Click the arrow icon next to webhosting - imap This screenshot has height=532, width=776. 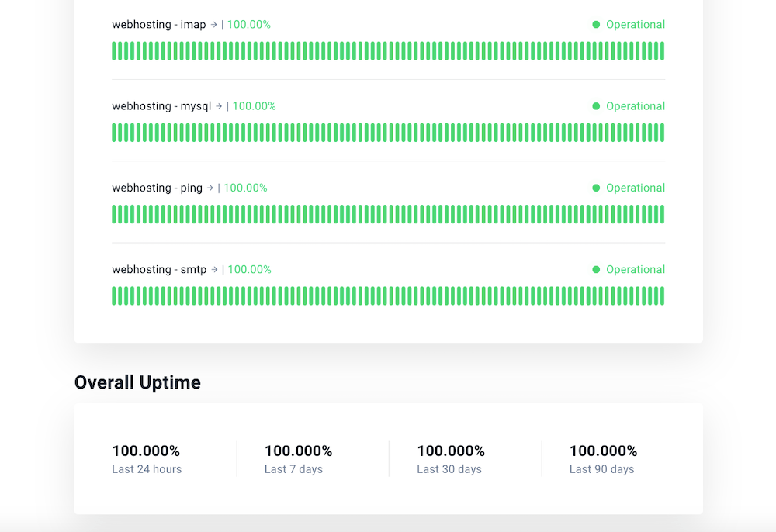tap(214, 24)
